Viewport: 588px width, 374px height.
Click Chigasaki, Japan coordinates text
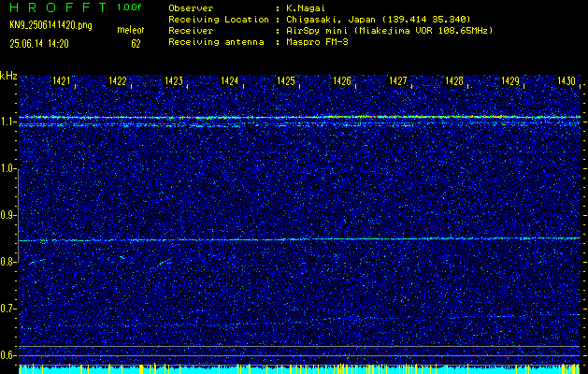point(378,19)
